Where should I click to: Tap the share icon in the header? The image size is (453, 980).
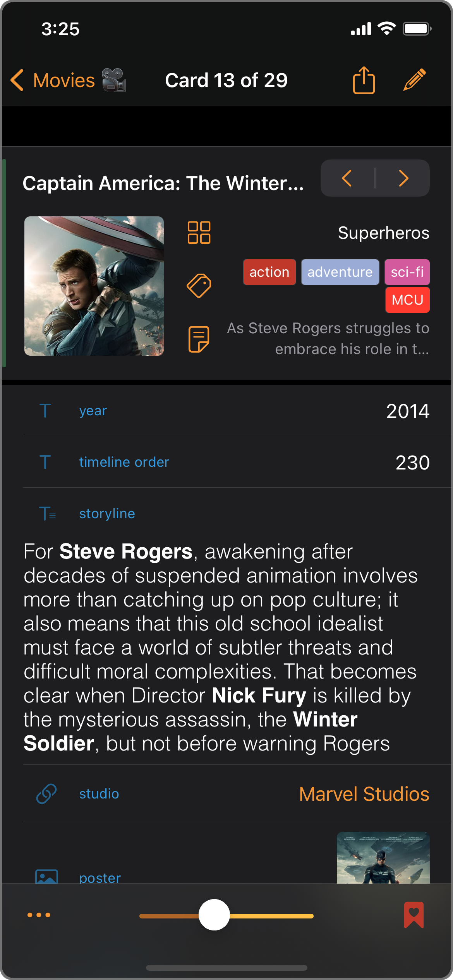click(364, 80)
